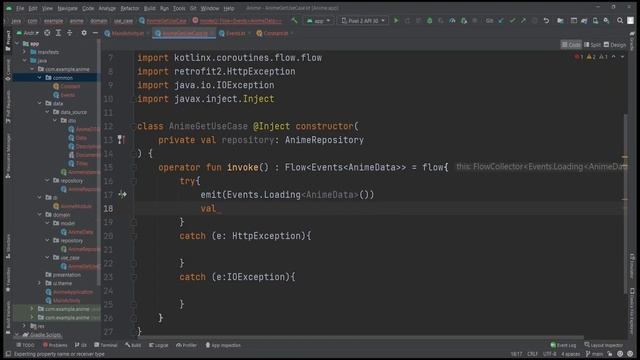Open the Android project view dropdown

coord(28,33)
